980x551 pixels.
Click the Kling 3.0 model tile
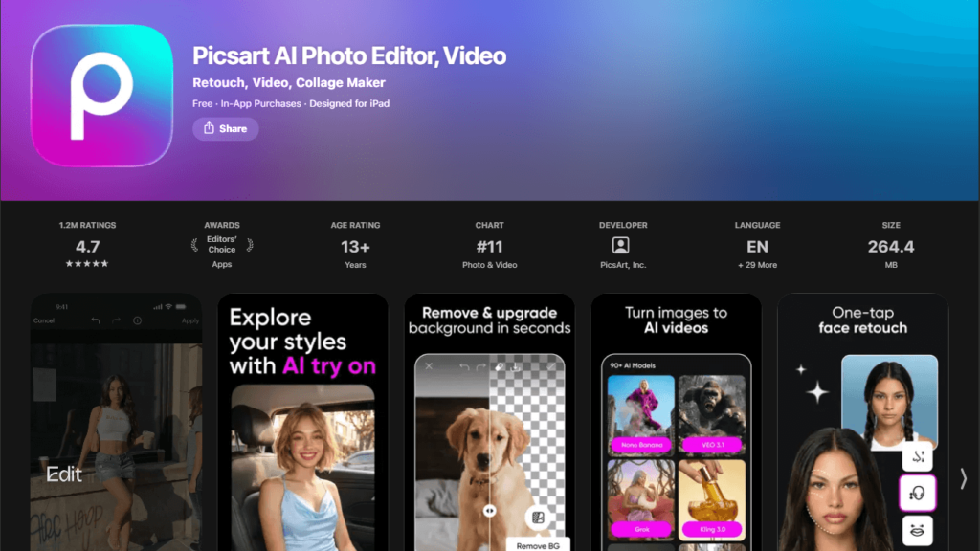(x=712, y=499)
